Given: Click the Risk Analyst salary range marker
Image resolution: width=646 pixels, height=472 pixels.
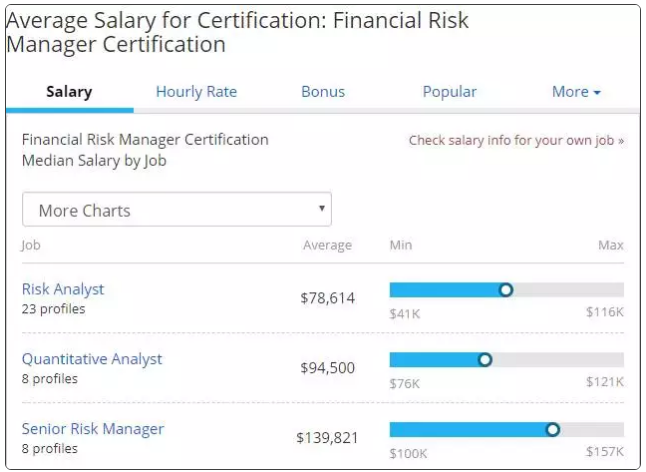Looking at the screenshot, I should point(506,290).
